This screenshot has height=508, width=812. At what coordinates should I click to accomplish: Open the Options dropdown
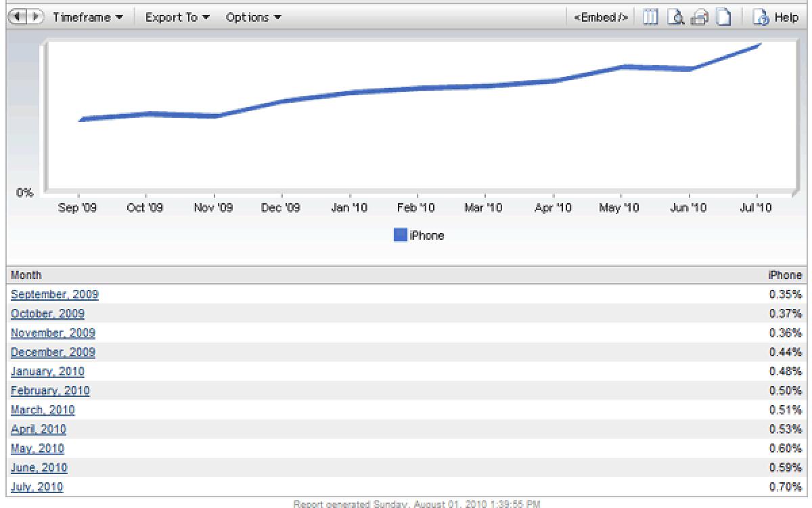[254, 18]
